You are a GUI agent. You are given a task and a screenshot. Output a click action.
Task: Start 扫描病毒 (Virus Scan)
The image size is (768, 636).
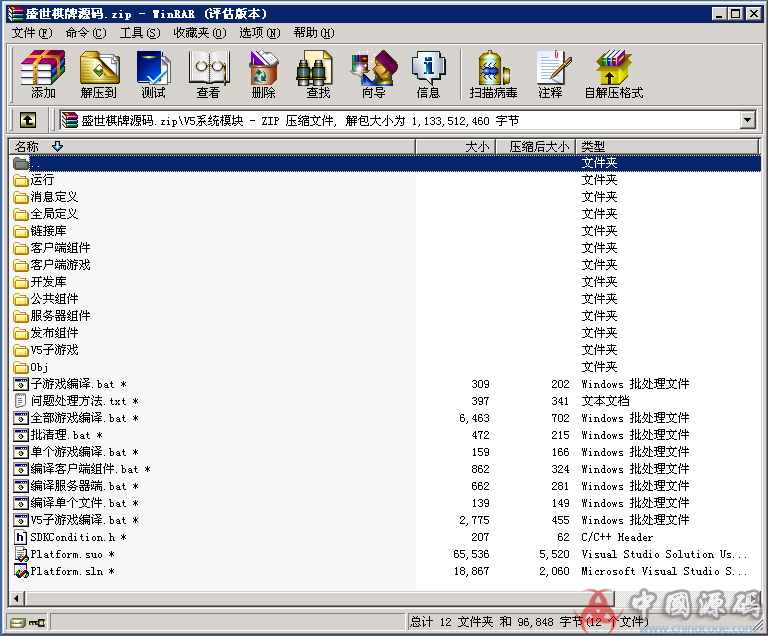(493, 74)
